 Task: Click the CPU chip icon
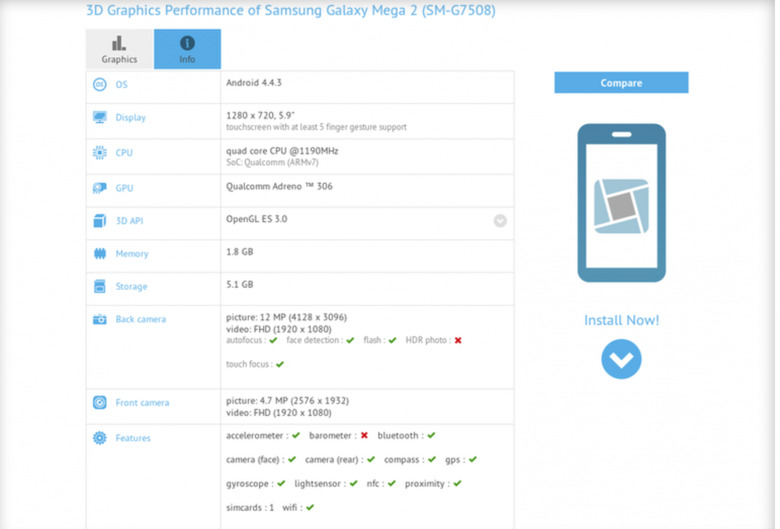pos(99,153)
